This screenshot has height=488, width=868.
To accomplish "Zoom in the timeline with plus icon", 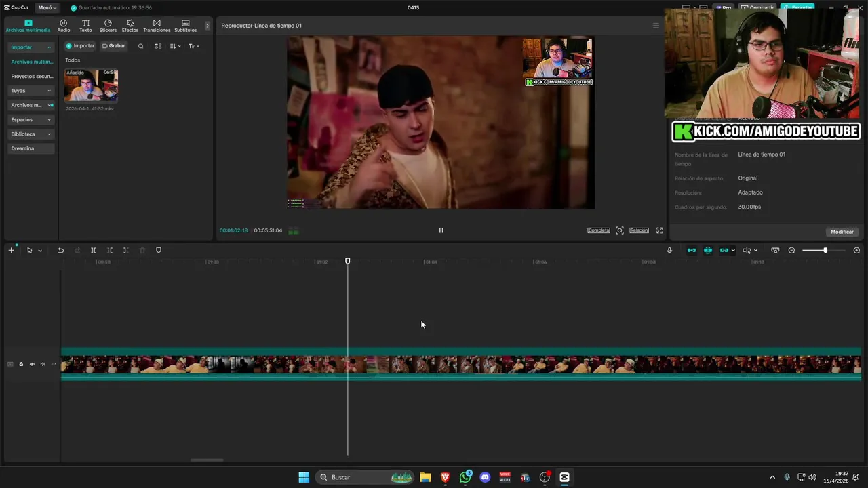I will pos(856,250).
